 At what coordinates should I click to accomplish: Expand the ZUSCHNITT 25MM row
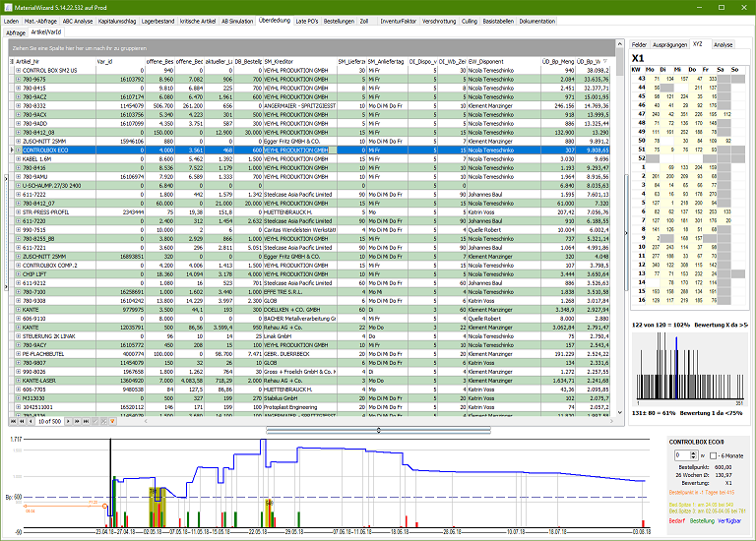(18, 142)
